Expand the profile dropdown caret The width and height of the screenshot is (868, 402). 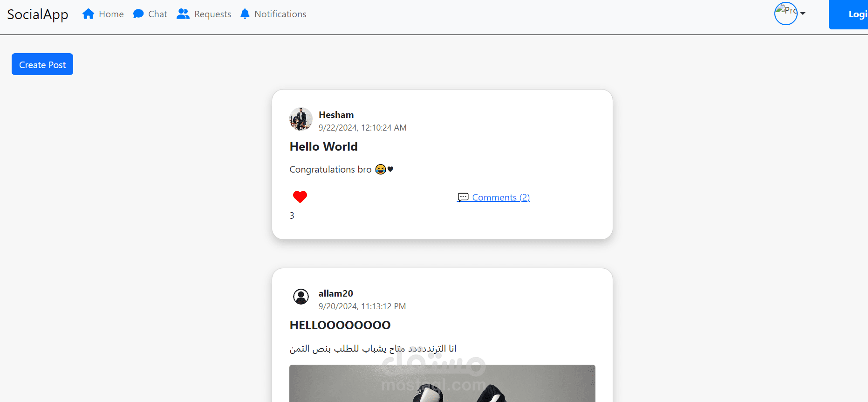(803, 14)
